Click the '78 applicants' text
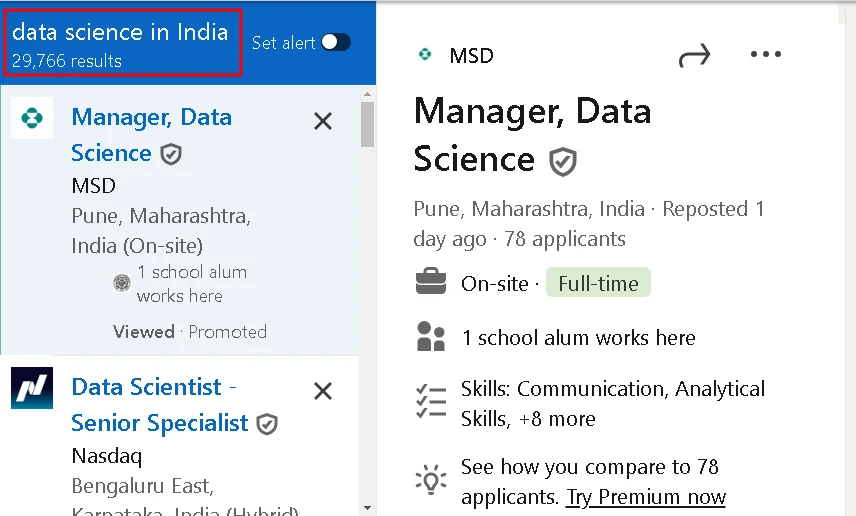The width and height of the screenshot is (856, 516). [564, 239]
